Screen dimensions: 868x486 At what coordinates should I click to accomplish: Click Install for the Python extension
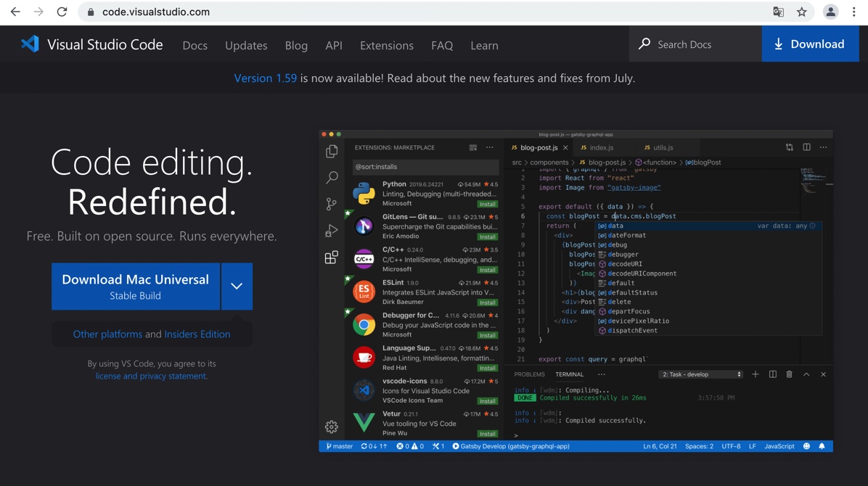pyautogui.click(x=487, y=205)
